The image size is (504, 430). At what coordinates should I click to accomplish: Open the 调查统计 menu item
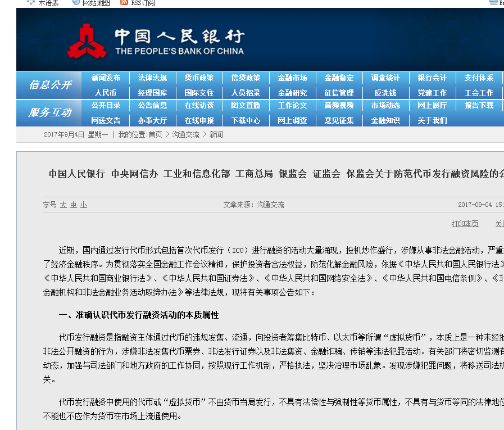[x=385, y=78]
